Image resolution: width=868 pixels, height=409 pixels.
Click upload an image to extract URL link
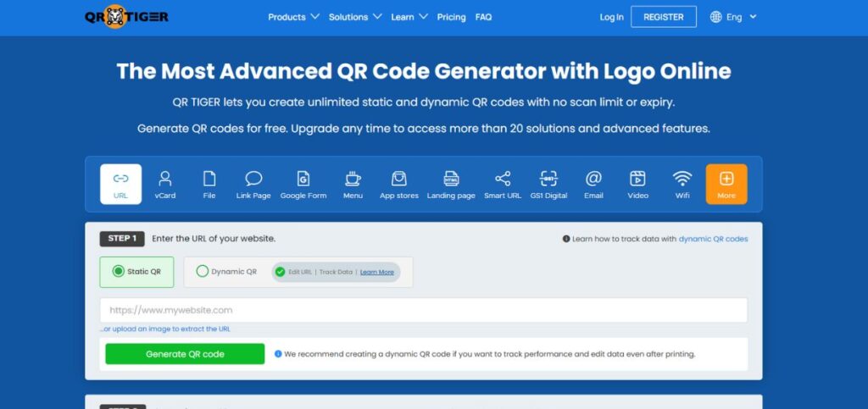(165, 329)
